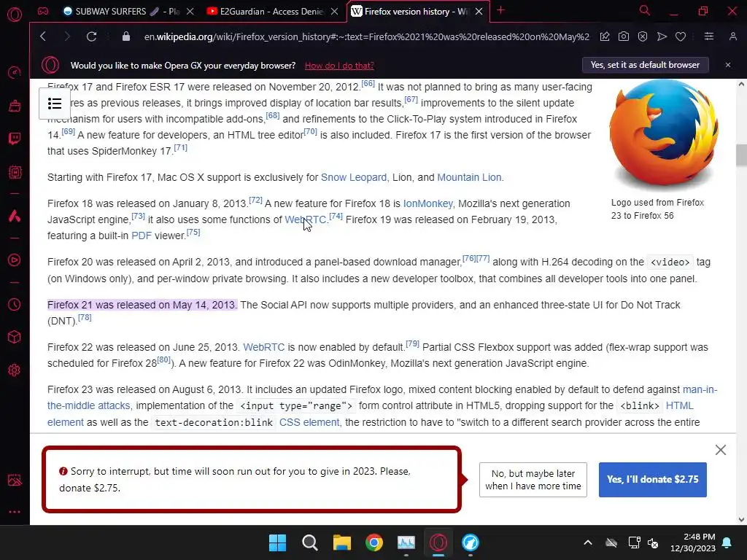Screen dimensions: 747x560
Task: Click the page vertical scrollbar thumb
Action: tap(741, 155)
